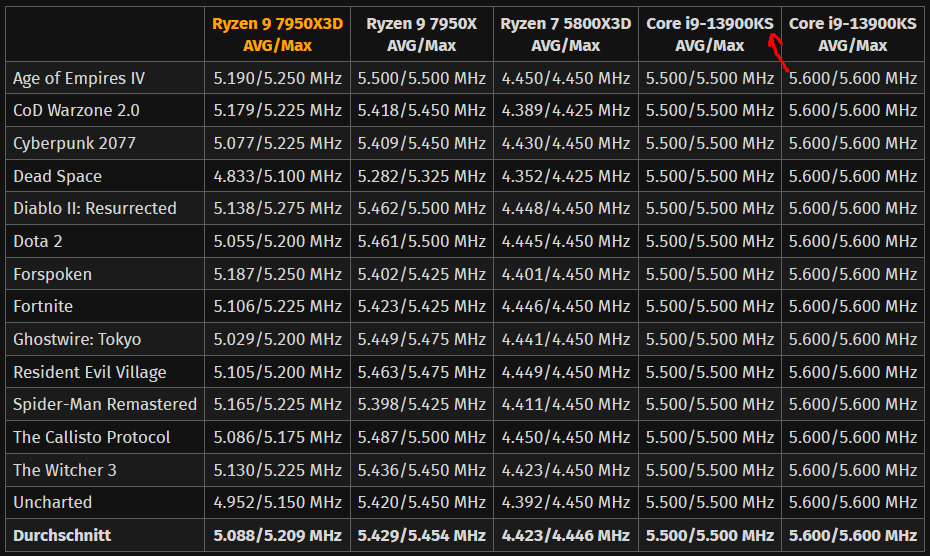Select the Fortnite row label

pos(43,306)
